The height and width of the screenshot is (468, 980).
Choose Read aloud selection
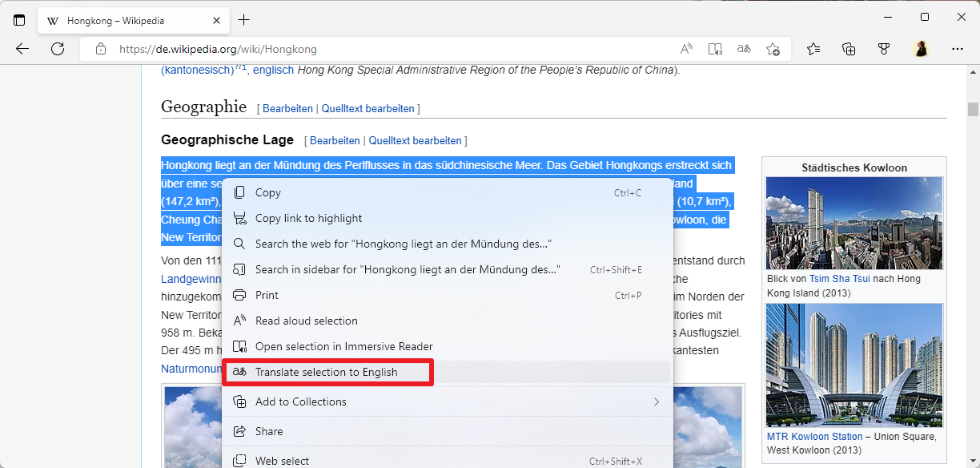447,321
